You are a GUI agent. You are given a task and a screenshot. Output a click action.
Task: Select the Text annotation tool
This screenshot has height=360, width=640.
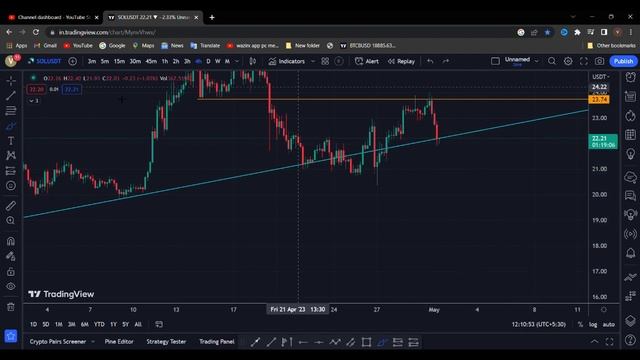[x=11, y=141]
